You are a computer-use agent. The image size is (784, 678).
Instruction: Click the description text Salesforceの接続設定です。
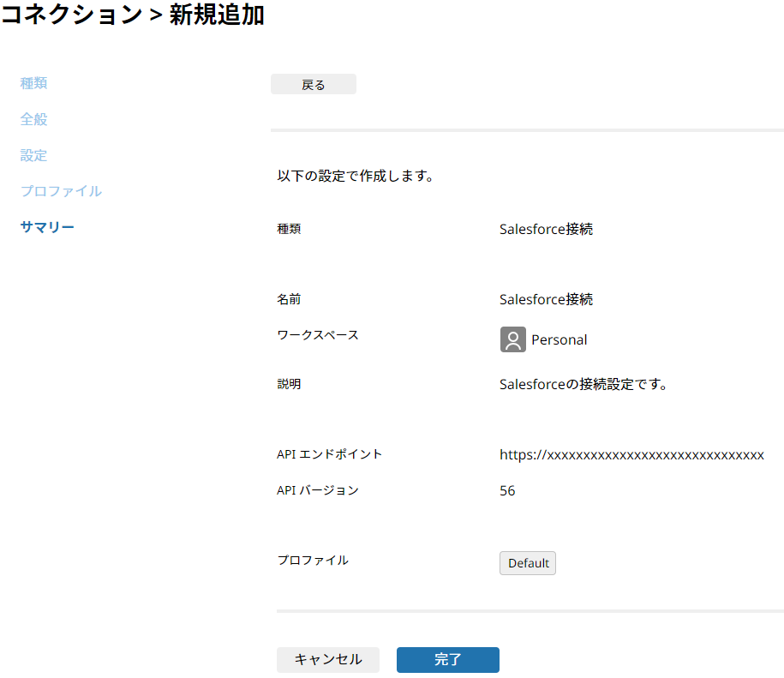(x=583, y=384)
